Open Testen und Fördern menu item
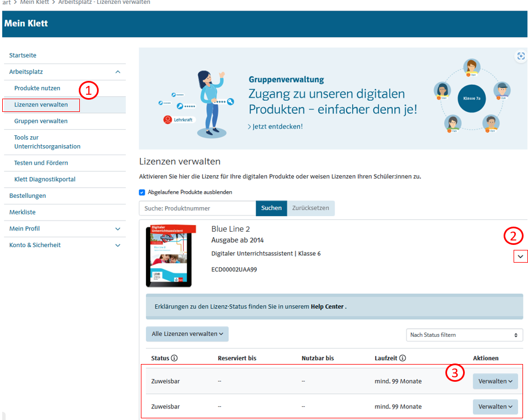Image resolution: width=528 pixels, height=420 pixels. click(x=41, y=163)
